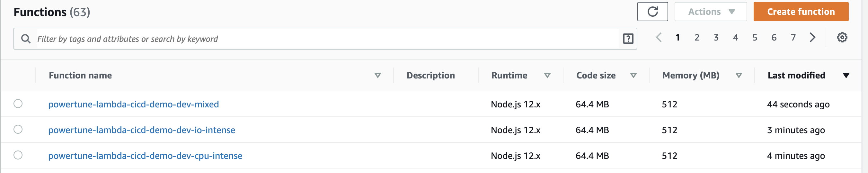Viewport: 868px width, 173px height.
Task: Go to next page with right chevron
Action: tap(812, 37)
